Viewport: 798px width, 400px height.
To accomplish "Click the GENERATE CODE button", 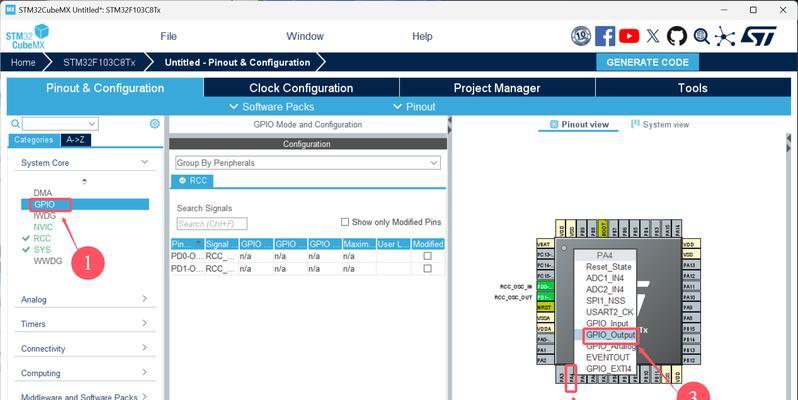I will pos(647,62).
